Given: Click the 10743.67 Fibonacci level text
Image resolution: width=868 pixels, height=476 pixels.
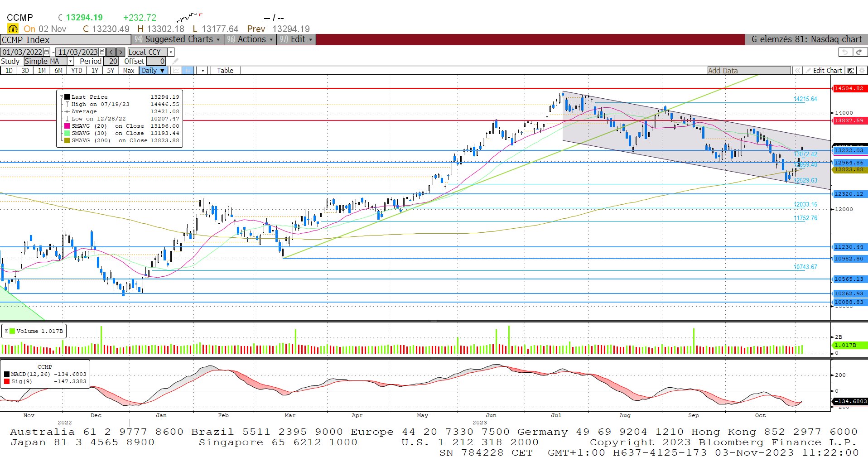Looking at the screenshot, I should pyautogui.click(x=805, y=267).
